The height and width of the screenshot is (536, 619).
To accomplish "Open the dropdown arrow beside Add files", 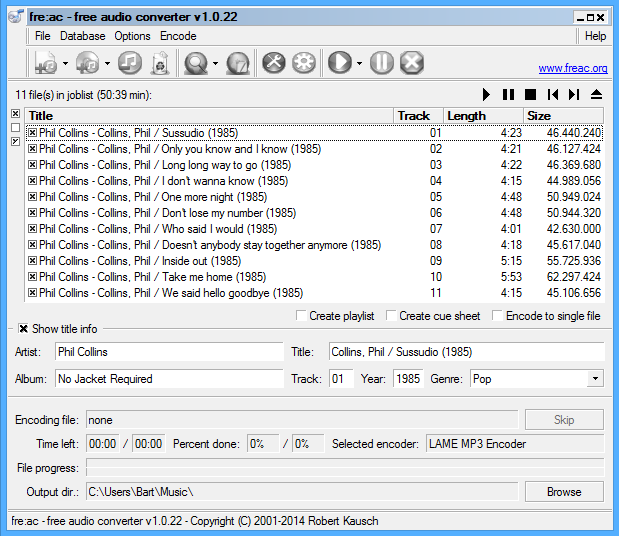I will click(x=65, y=64).
